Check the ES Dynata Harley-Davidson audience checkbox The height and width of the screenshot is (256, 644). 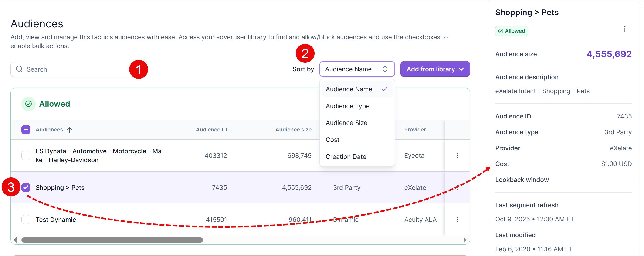click(x=26, y=155)
